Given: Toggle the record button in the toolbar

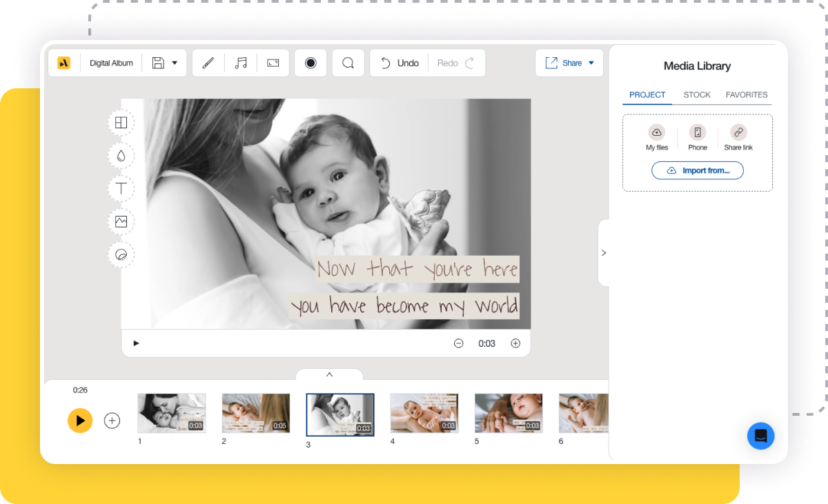Looking at the screenshot, I should pos(310,63).
